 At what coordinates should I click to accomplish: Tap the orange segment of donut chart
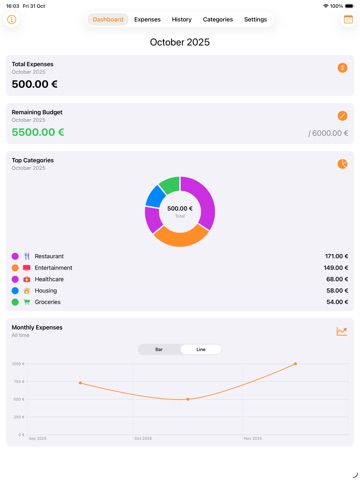[x=180, y=238]
